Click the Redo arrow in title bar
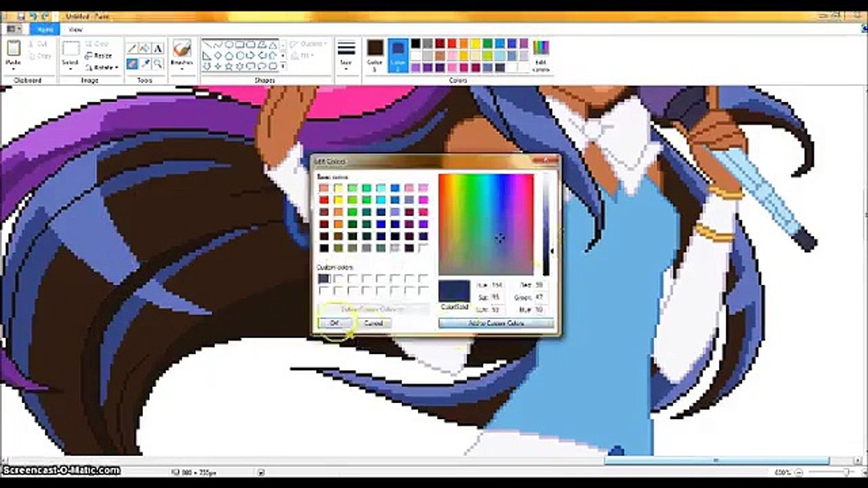 coord(46,16)
